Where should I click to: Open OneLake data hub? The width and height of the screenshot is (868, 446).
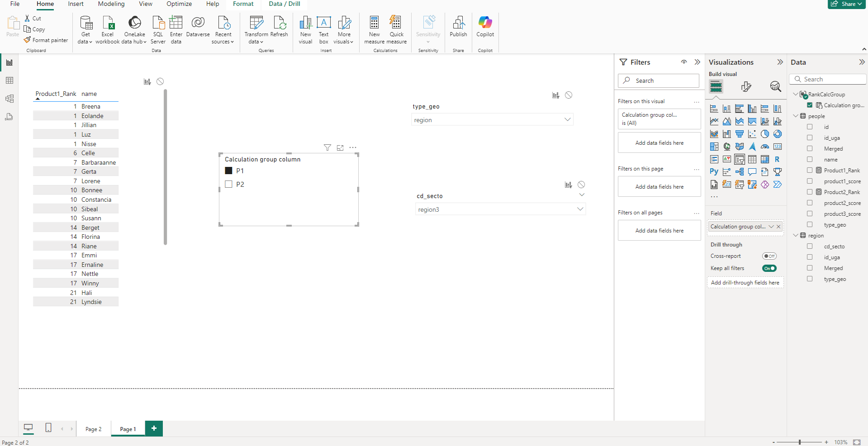(135, 30)
